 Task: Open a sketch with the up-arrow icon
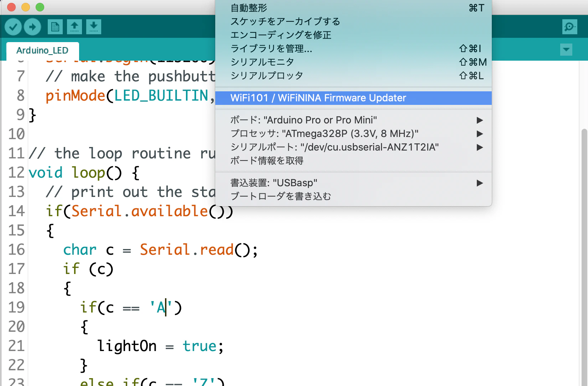(74, 27)
